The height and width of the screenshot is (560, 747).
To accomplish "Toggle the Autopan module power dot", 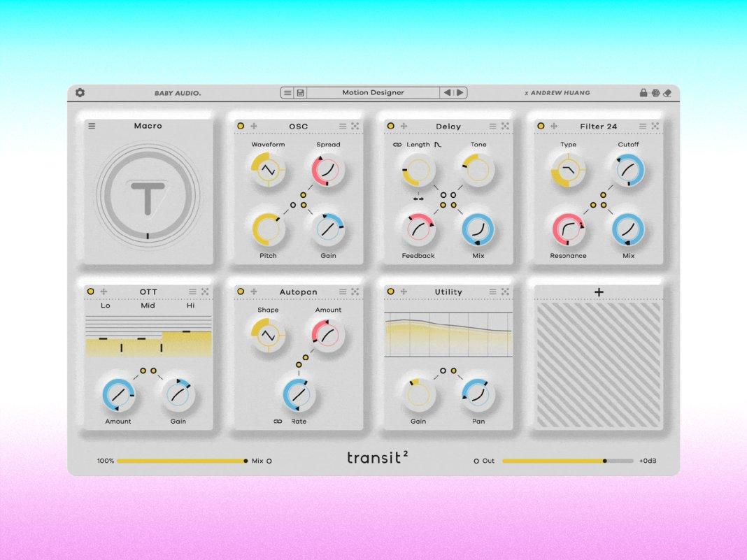I will tap(241, 292).
